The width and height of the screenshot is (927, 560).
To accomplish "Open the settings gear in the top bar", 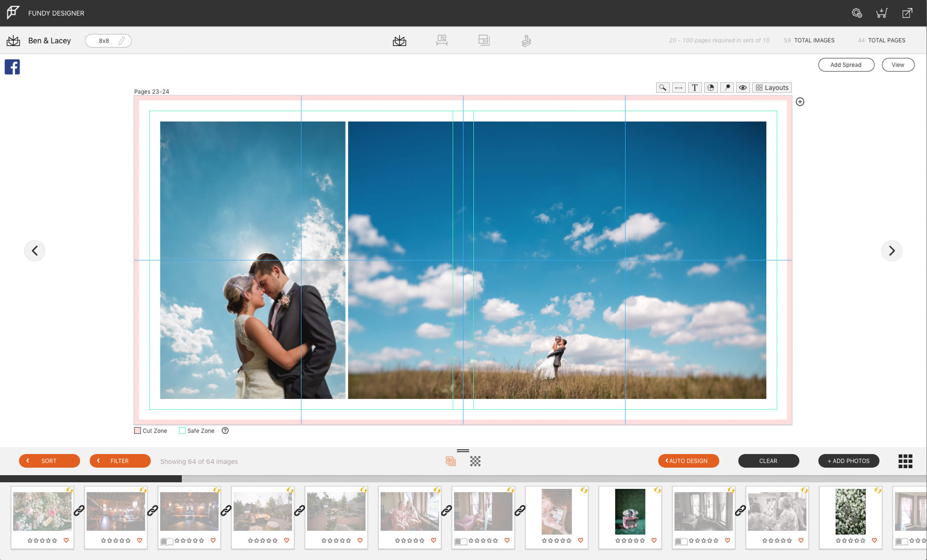I will tap(857, 13).
